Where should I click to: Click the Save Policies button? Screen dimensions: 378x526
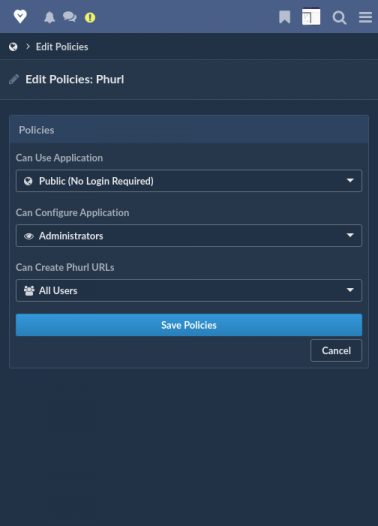(189, 325)
